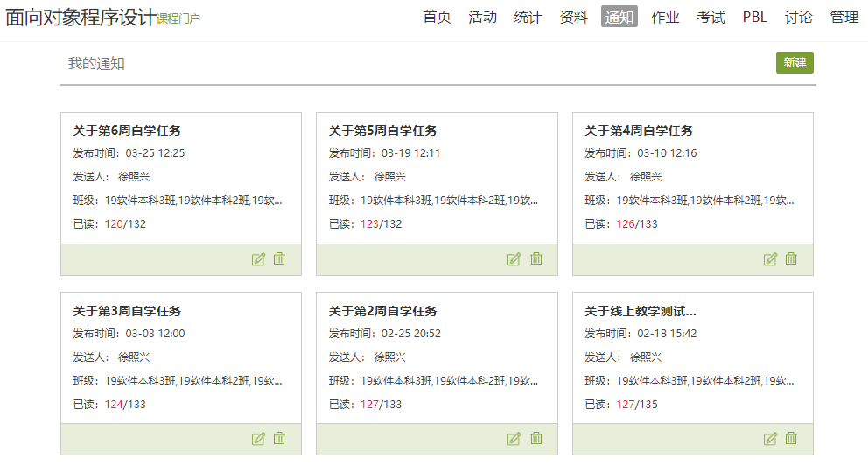Edit the 第4周自学任务 notification
The width and height of the screenshot is (868, 466).
770,258
